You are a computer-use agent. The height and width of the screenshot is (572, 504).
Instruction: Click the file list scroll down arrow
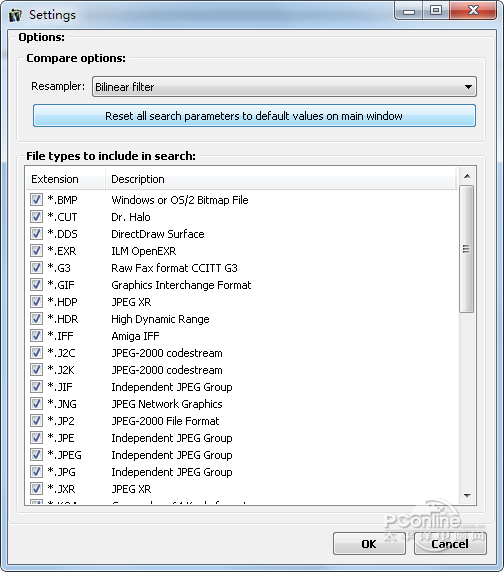pos(467,496)
